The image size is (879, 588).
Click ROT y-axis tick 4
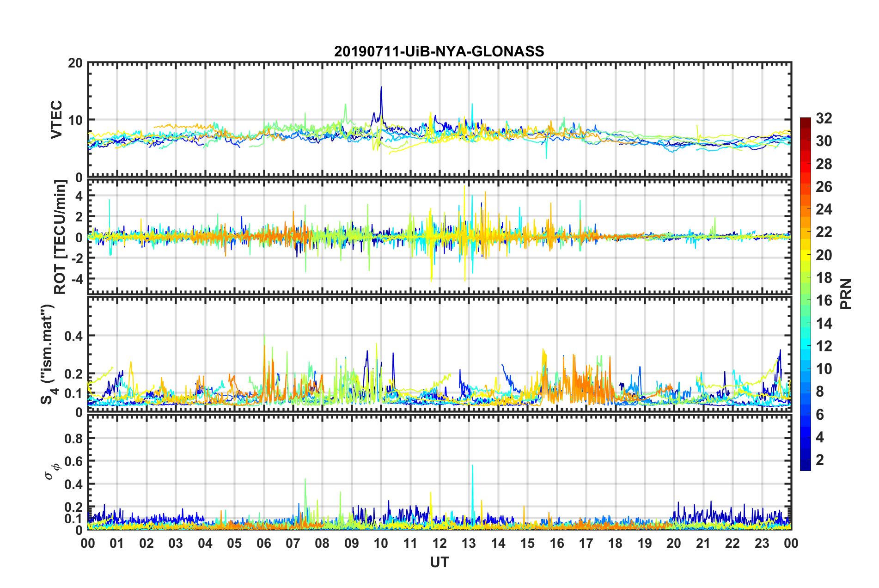click(79, 196)
